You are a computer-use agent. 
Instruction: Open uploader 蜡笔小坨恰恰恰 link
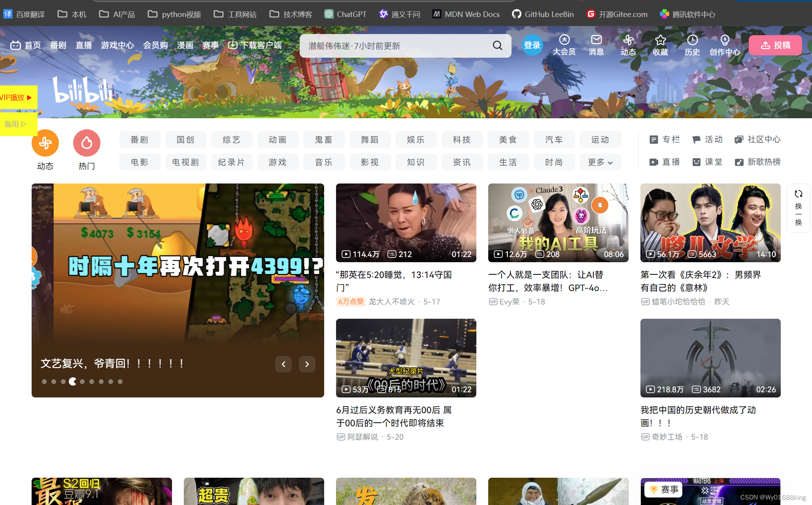click(678, 302)
